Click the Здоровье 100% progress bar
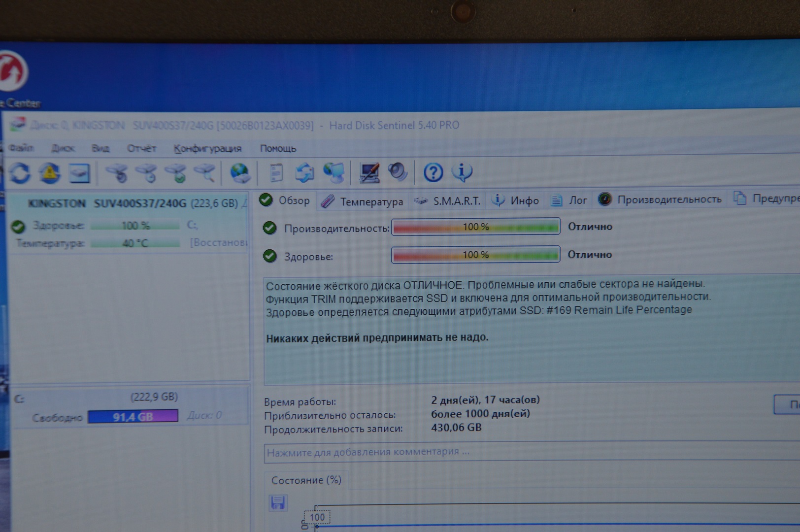The height and width of the screenshot is (532, 800). pyautogui.click(x=475, y=255)
